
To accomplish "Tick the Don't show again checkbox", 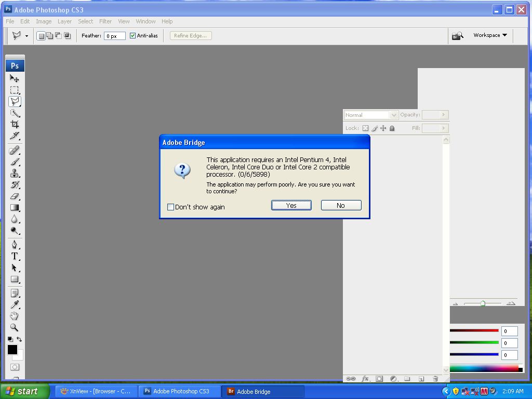I will [x=170, y=207].
